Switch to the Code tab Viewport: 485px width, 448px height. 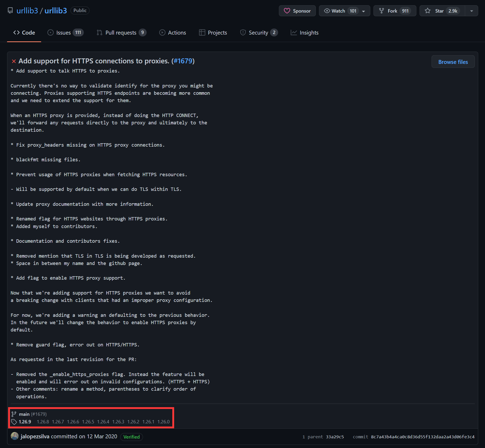tap(24, 33)
